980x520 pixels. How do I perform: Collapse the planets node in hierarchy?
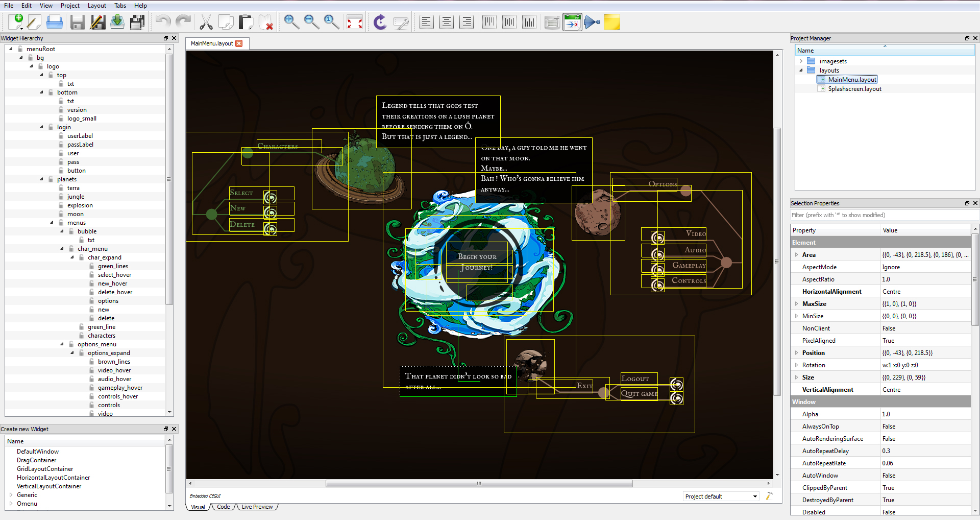tap(42, 179)
